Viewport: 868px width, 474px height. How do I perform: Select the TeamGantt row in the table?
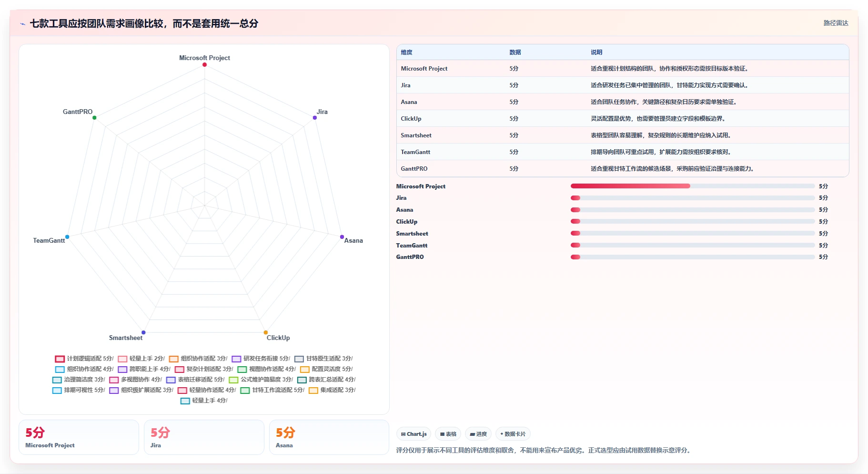(623, 152)
